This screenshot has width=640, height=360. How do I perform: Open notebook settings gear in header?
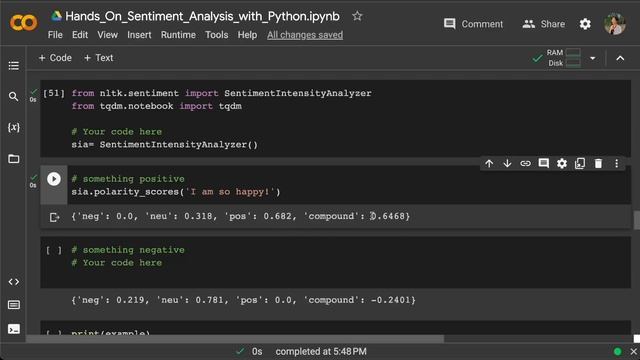(585, 24)
